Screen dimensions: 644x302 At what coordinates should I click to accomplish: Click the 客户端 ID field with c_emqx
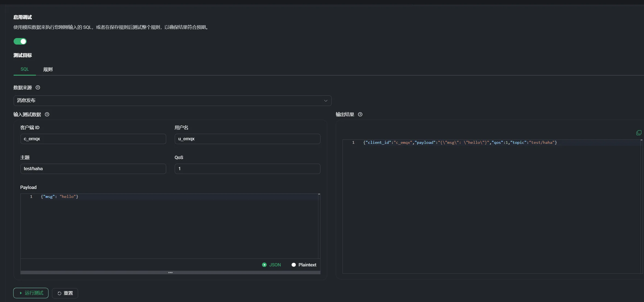[93, 139]
